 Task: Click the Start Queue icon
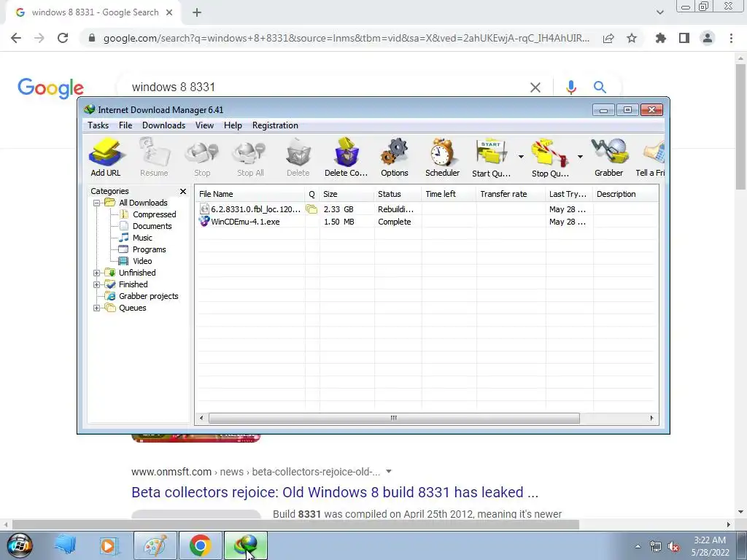tap(491, 157)
